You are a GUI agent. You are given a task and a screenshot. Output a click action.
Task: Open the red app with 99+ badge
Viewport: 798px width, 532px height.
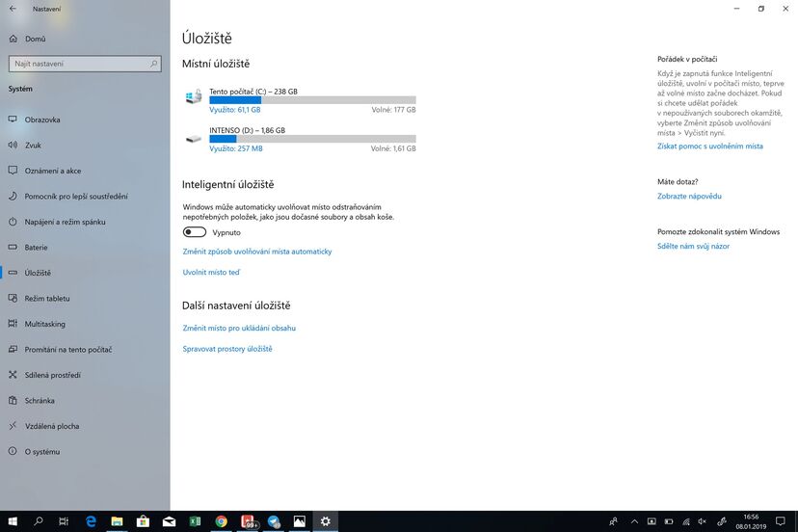(248, 521)
